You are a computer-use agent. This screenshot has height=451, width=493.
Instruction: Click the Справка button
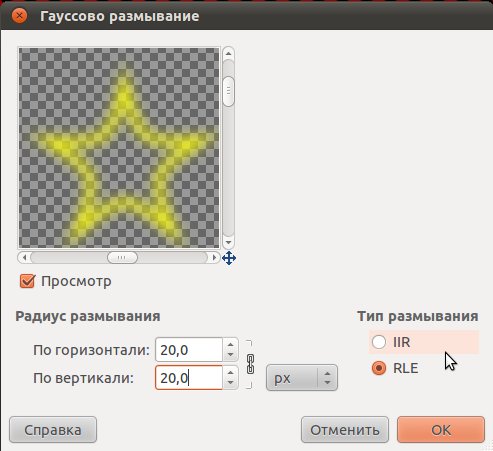click(x=53, y=430)
